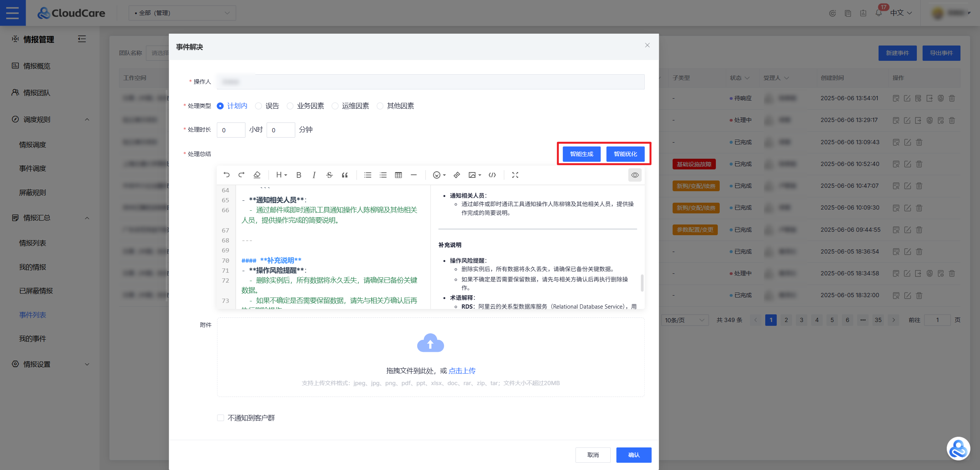980x470 pixels.
Task: Insert an unordered list
Action: 367,175
